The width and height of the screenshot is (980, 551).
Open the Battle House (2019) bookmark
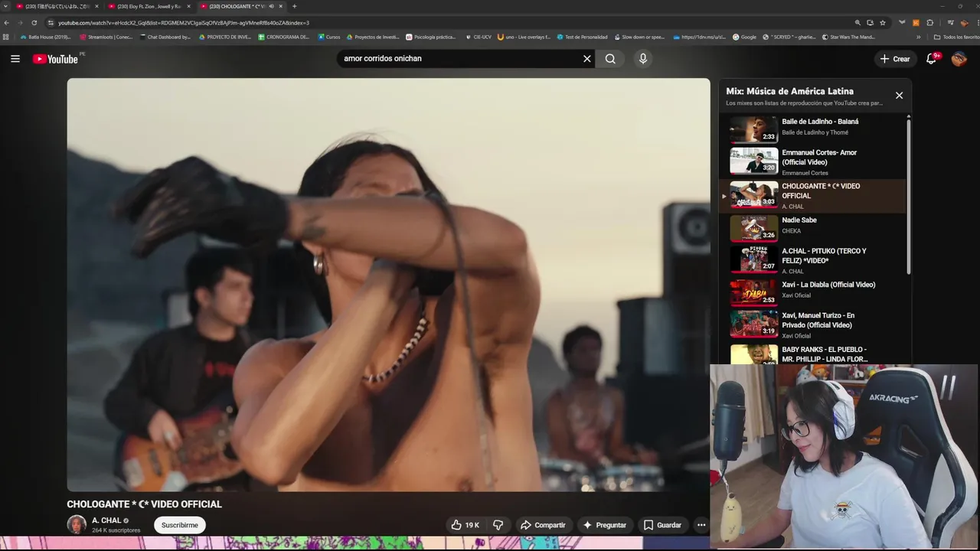coord(46,37)
